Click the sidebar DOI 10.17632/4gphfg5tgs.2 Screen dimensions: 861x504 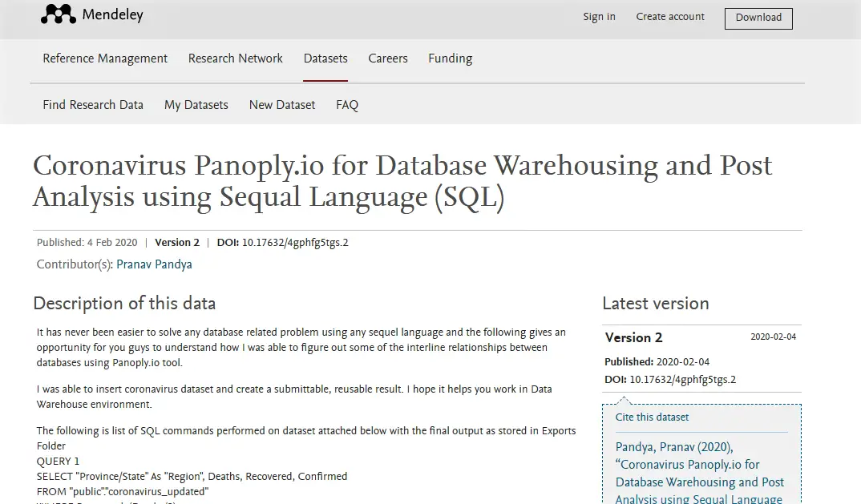pyautogui.click(x=670, y=379)
